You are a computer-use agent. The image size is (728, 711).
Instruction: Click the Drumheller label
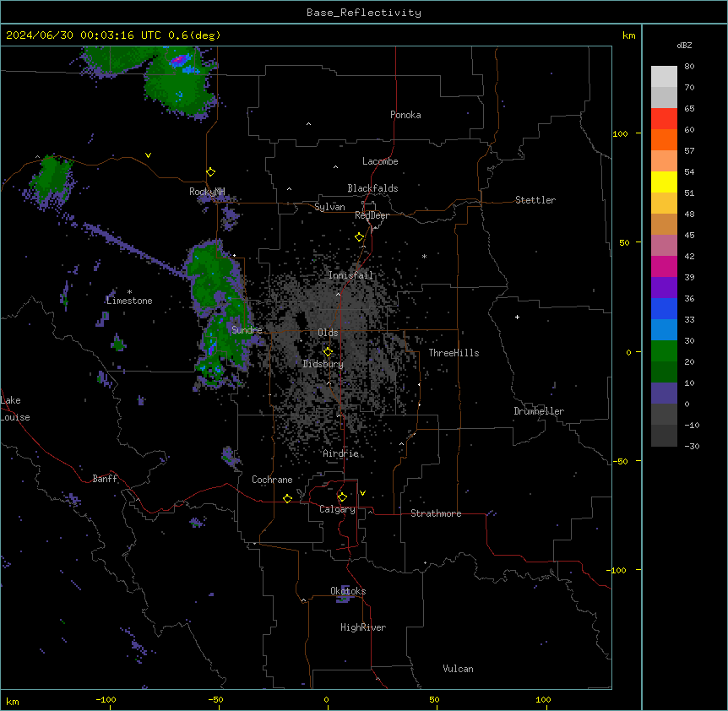539,411
